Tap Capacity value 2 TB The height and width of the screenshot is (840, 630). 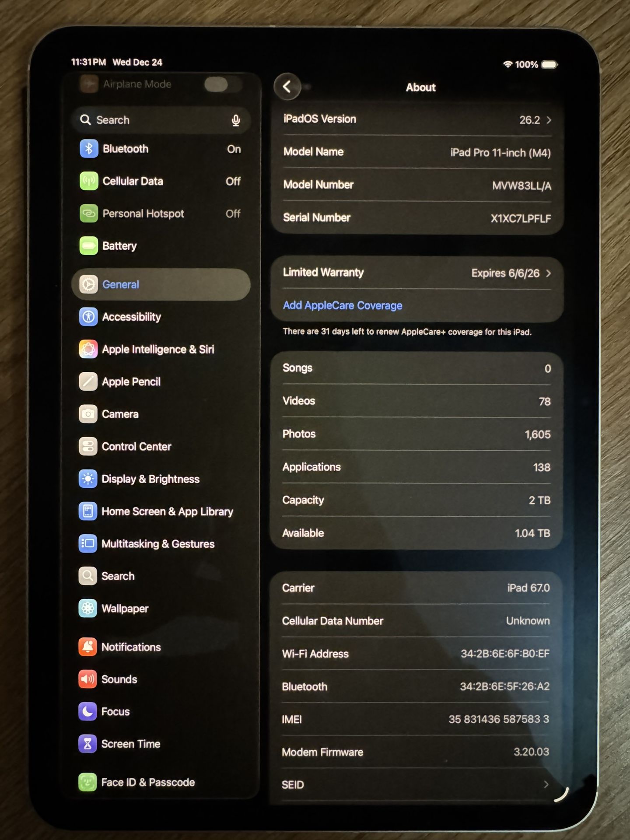coord(416,500)
